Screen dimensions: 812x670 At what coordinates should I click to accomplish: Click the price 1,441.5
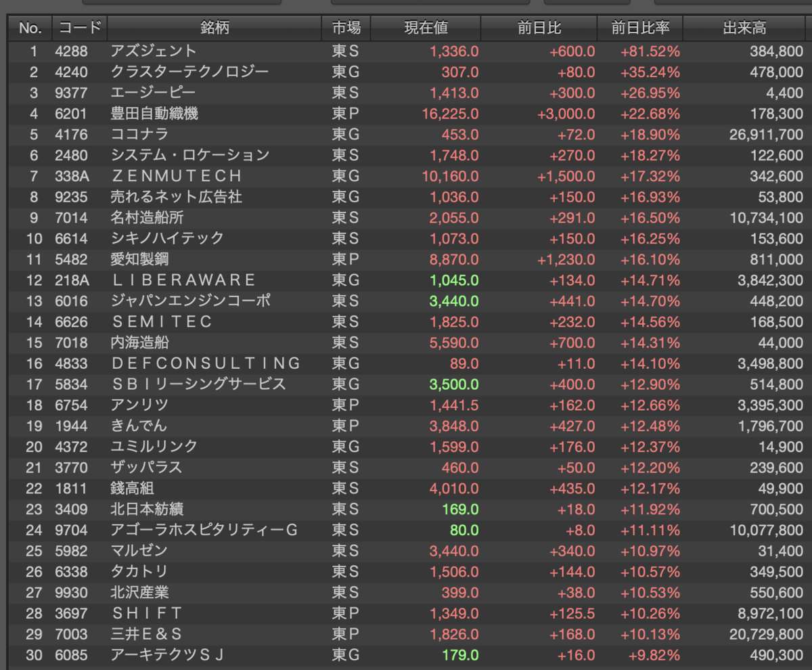point(454,405)
